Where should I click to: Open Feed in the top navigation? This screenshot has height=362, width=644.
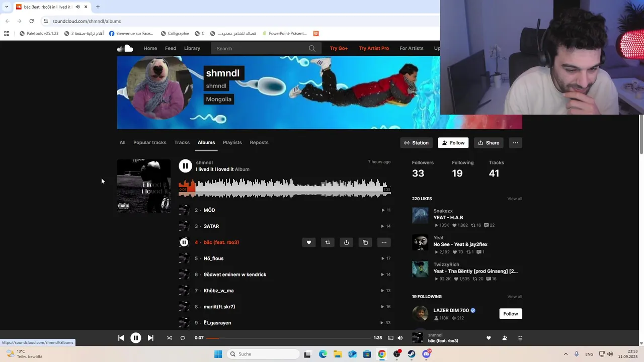[x=171, y=48]
